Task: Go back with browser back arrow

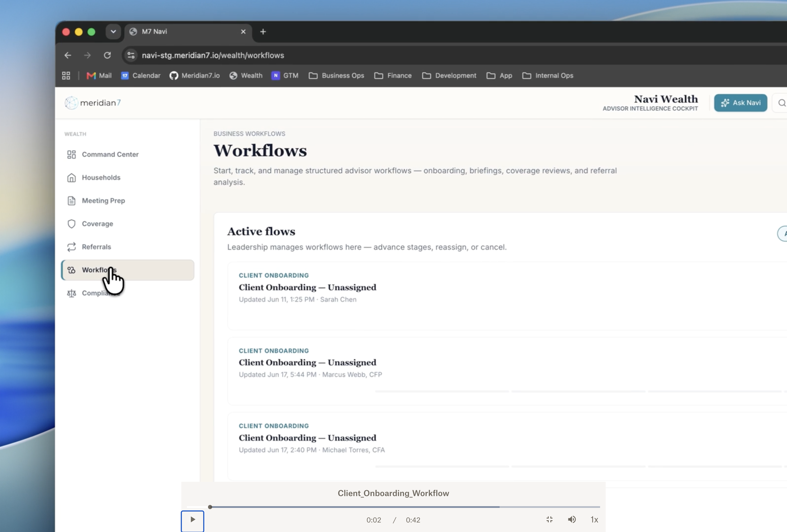Action: (68, 55)
